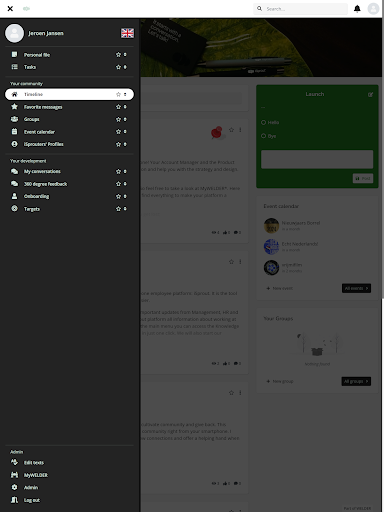Click the Log out door icon
The width and height of the screenshot is (384, 512).
coord(14,500)
